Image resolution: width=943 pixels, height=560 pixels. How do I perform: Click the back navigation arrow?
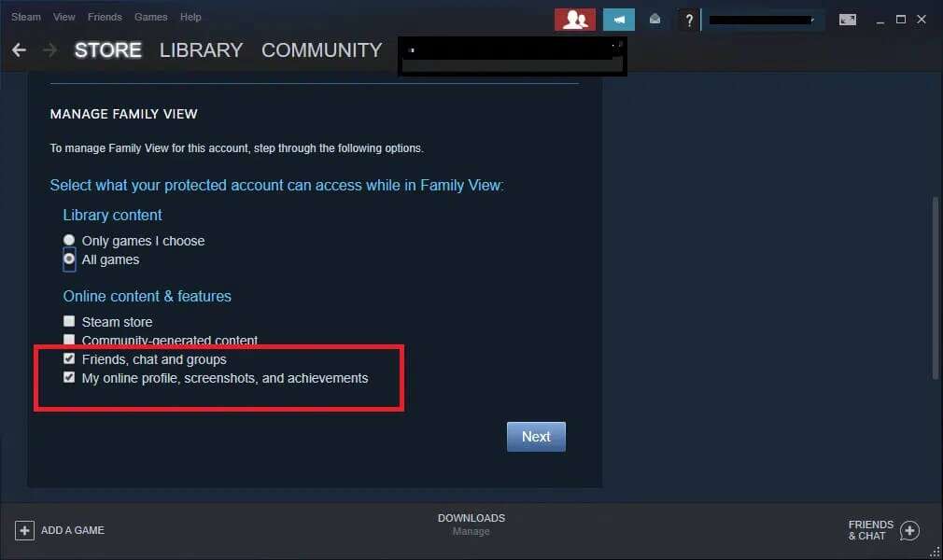coord(19,49)
